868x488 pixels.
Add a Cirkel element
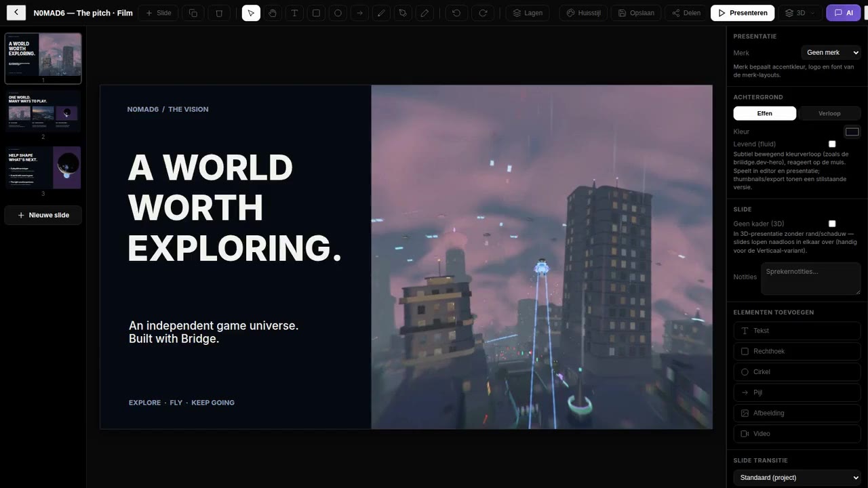(797, 372)
